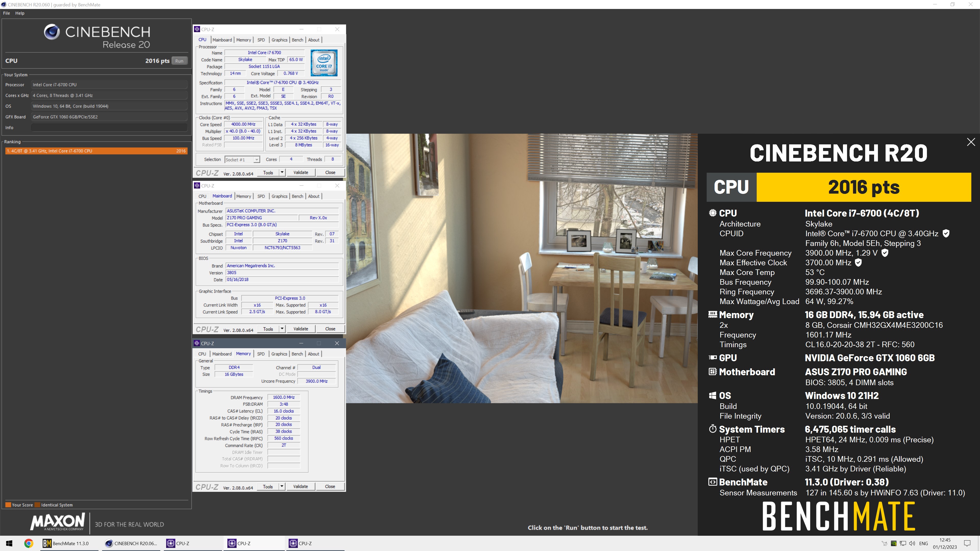The height and width of the screenshot is (551, 980).
Task: Open the volume control in the tray
Action: click(912, 543)
